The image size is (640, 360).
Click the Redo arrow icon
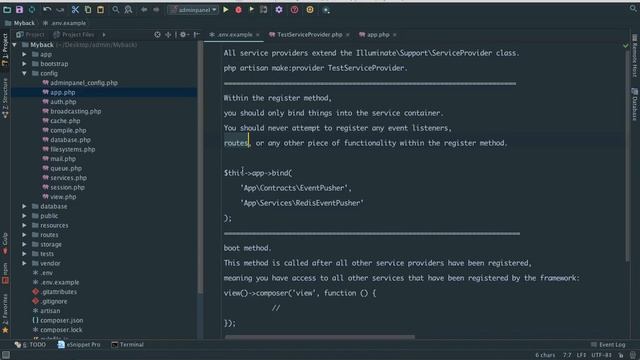click(x=60, y=10)
